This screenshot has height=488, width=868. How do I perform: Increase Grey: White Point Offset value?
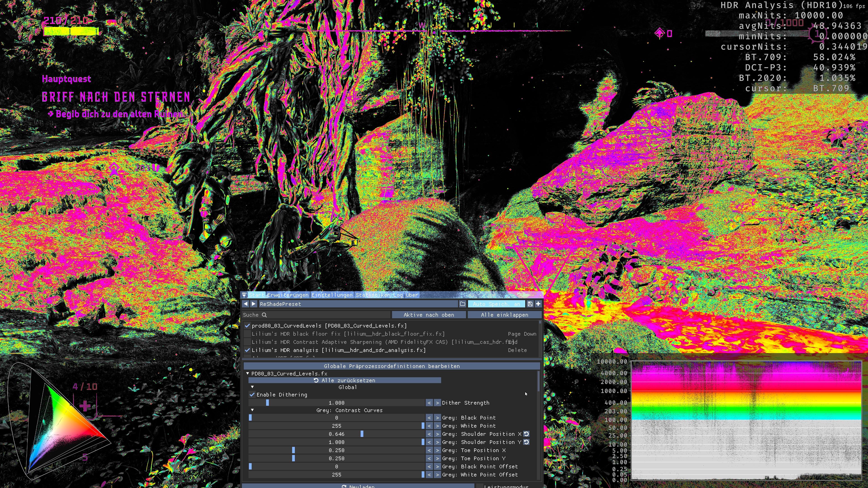437,474
